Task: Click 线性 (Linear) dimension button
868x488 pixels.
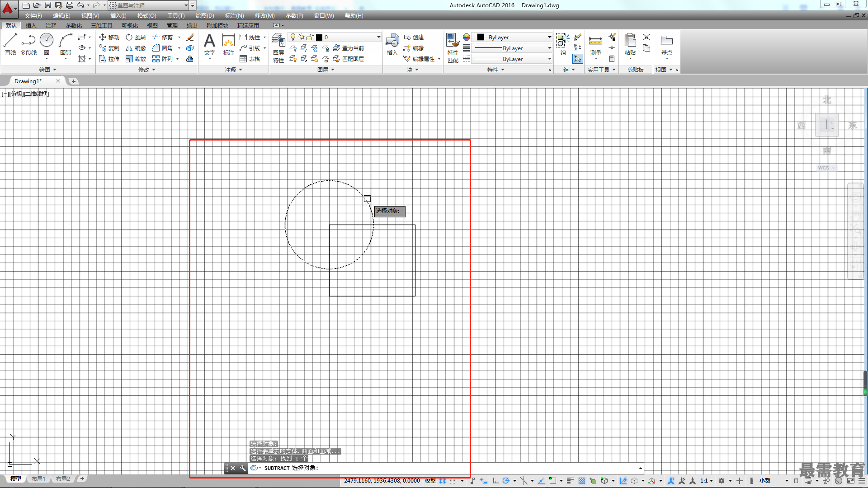Action: tap(250, 37)
